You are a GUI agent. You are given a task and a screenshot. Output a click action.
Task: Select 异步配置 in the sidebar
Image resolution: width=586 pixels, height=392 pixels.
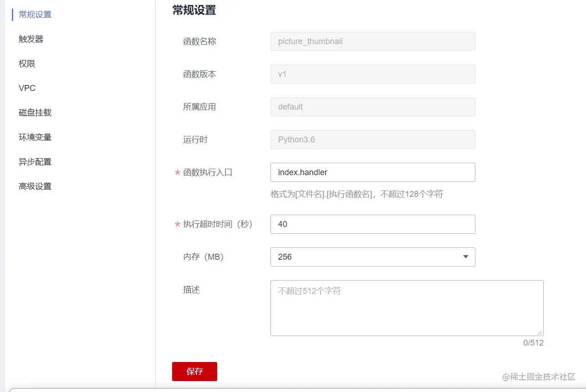[x=35, y=162]
